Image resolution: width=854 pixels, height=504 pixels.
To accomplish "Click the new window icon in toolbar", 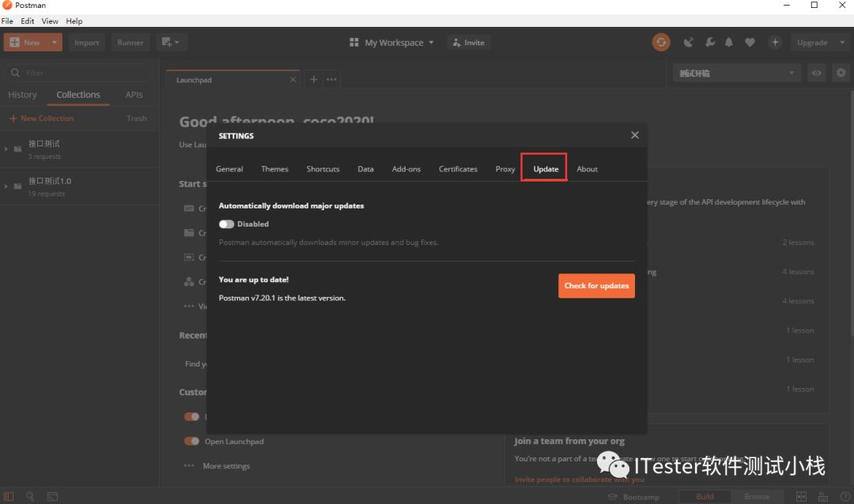I will point(167,42).
